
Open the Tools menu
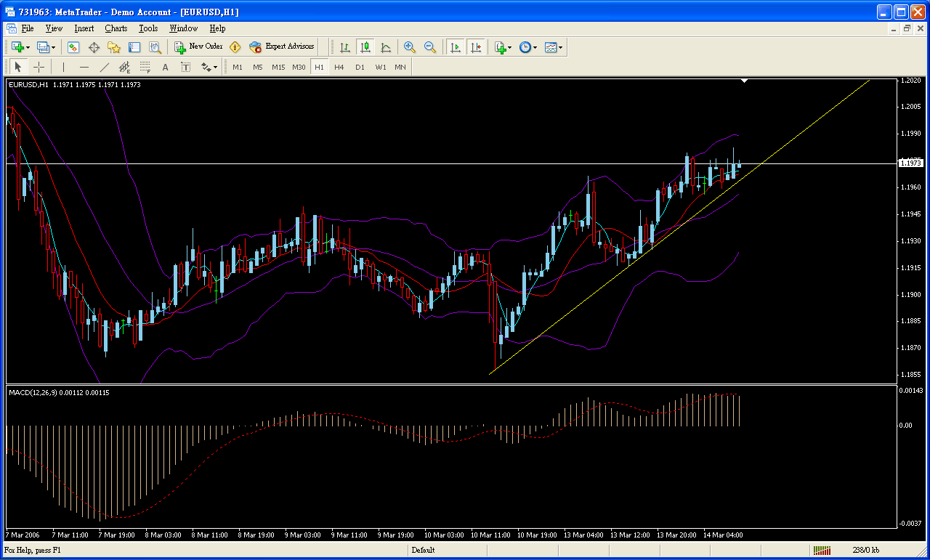[148, 28]
